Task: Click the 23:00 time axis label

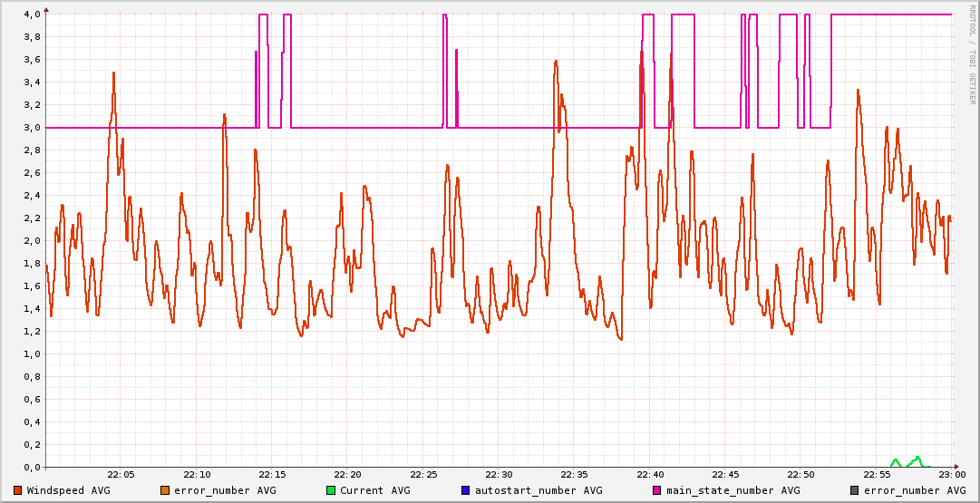Action: pos(952,475)
